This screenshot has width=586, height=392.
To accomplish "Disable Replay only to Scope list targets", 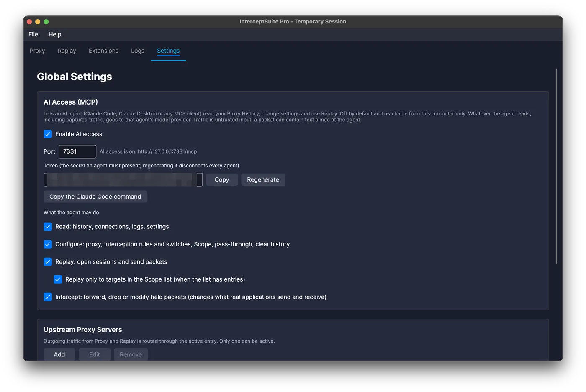I will coord(58,279).
